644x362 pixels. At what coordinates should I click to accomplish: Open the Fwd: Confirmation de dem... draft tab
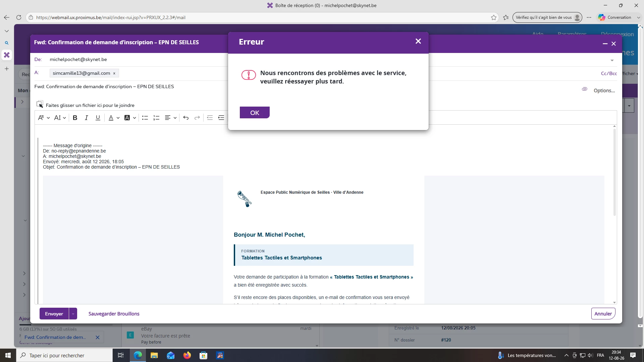pyautogui.click(x=55, y=337)
